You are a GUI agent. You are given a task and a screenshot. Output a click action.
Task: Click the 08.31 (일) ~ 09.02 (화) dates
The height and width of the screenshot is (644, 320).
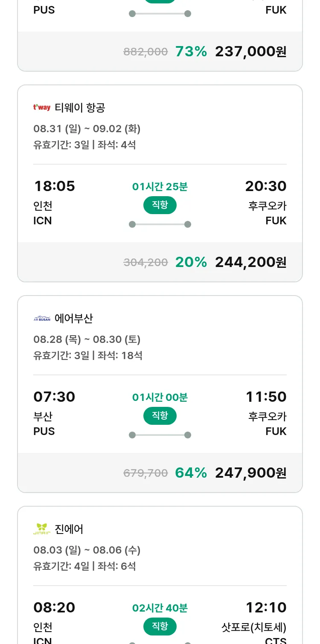(x=87, y=129)
